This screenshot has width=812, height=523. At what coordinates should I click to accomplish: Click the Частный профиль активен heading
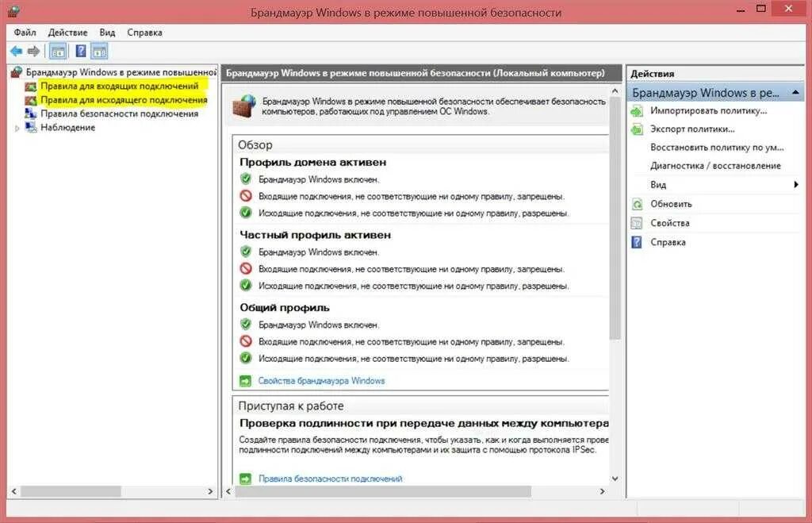316,235
